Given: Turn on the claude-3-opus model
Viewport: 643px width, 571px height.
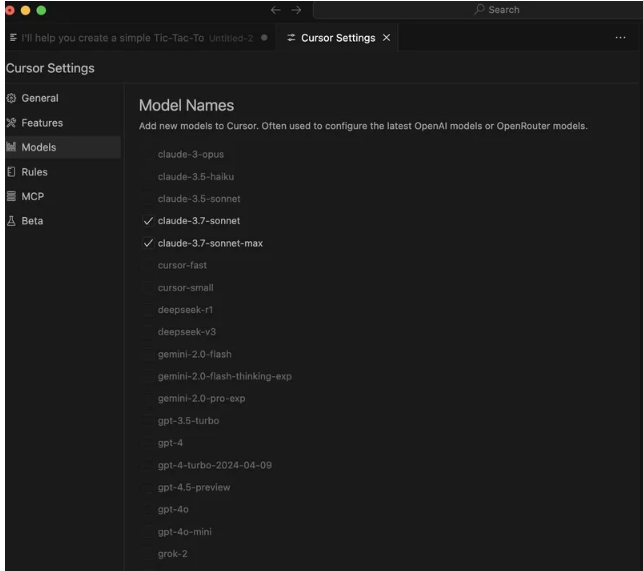Looking at the screenshot, I should 148,154.
